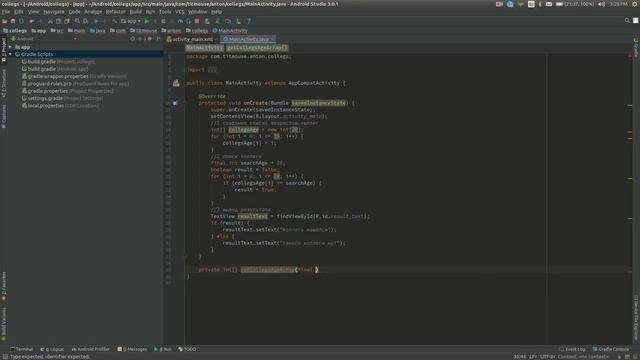Viewport: 640px width, 360px height.
Task: Open the Logcat tool window
Action: 52,349
